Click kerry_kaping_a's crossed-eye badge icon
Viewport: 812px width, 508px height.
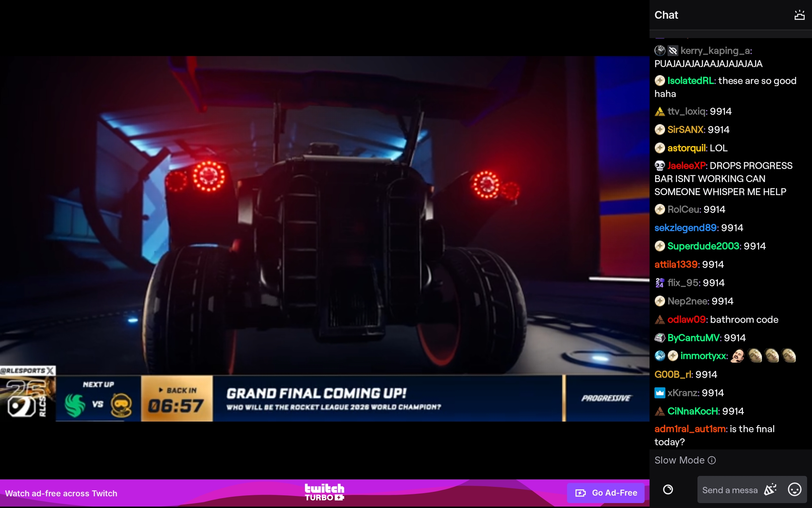point(673,51)
